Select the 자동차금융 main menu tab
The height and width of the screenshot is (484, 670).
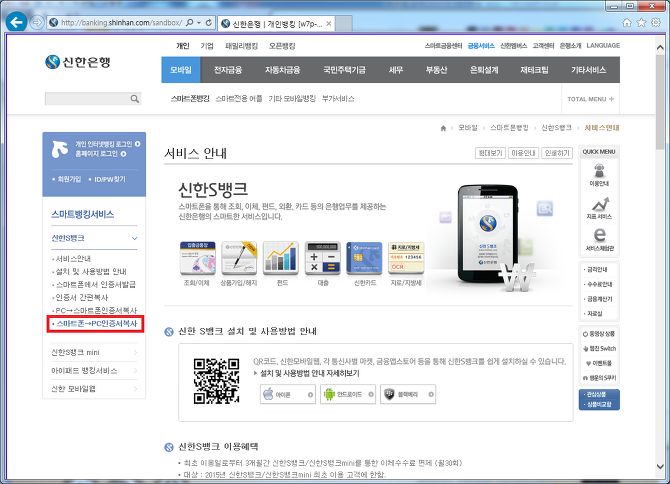(282, 70)
